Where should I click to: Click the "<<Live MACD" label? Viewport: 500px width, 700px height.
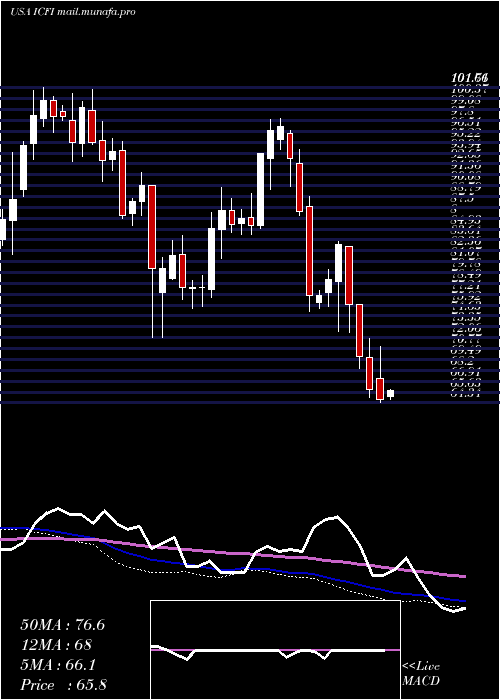pos(421,674)
